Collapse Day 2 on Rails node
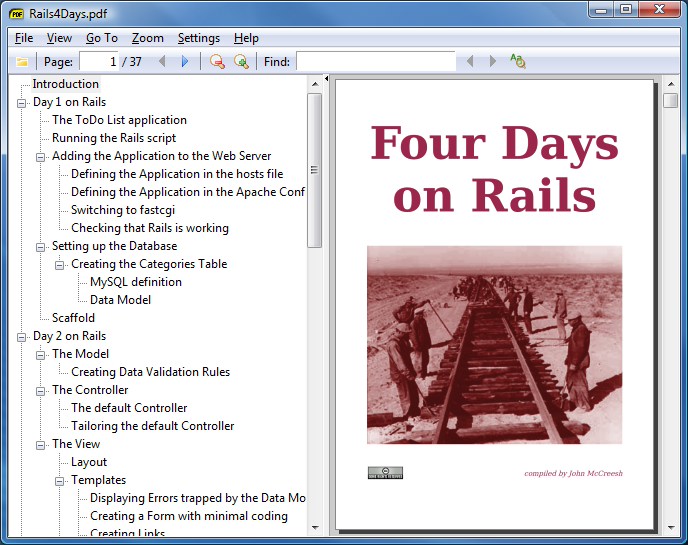The height and width of the screenshot is (545, 688). point(21,337)
